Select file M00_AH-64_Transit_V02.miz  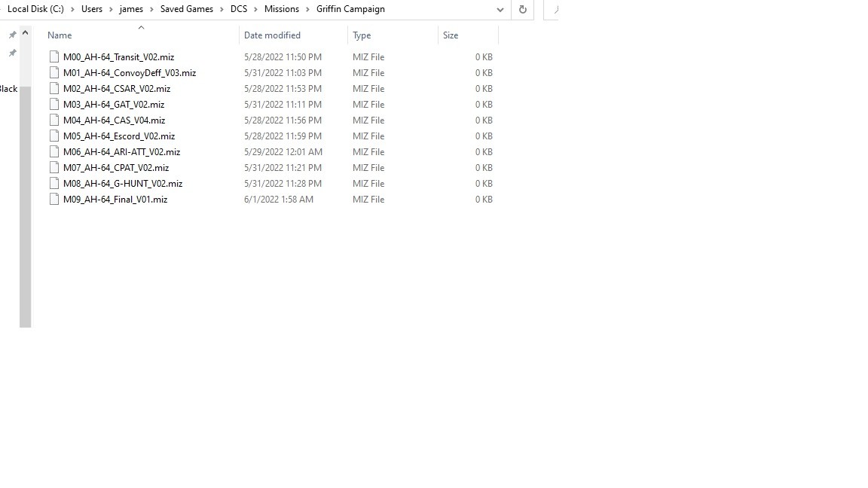tap(118, 57)
